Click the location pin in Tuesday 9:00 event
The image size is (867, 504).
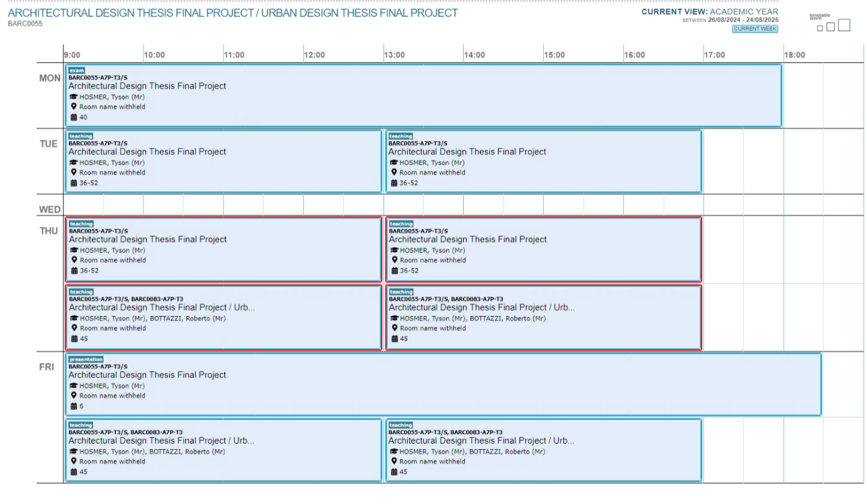coord(73,172)
